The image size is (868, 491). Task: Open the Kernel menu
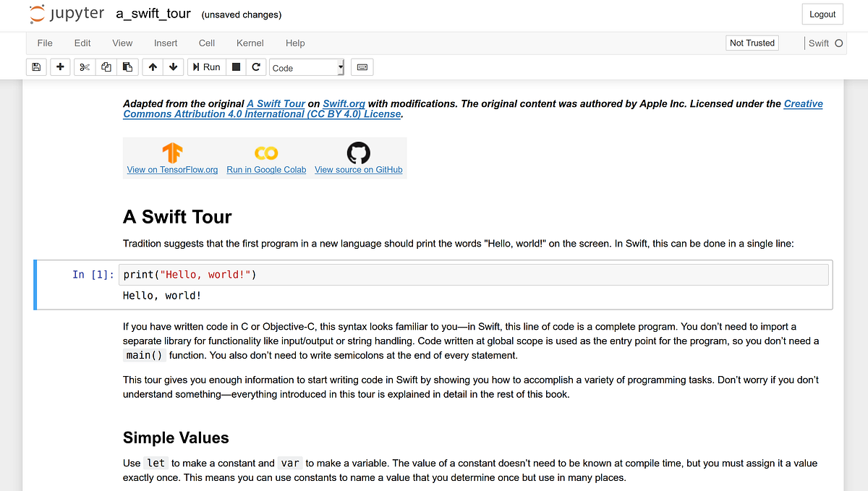pos(250,43)
